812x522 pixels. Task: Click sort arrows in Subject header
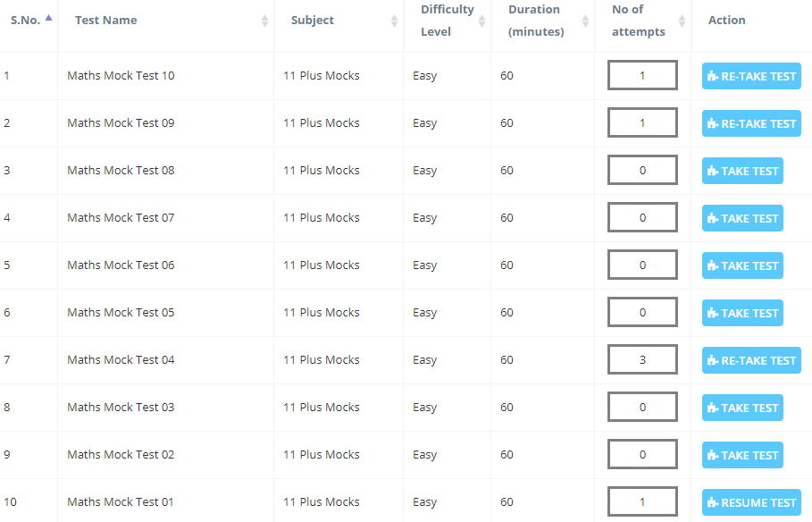coord(394,21)
